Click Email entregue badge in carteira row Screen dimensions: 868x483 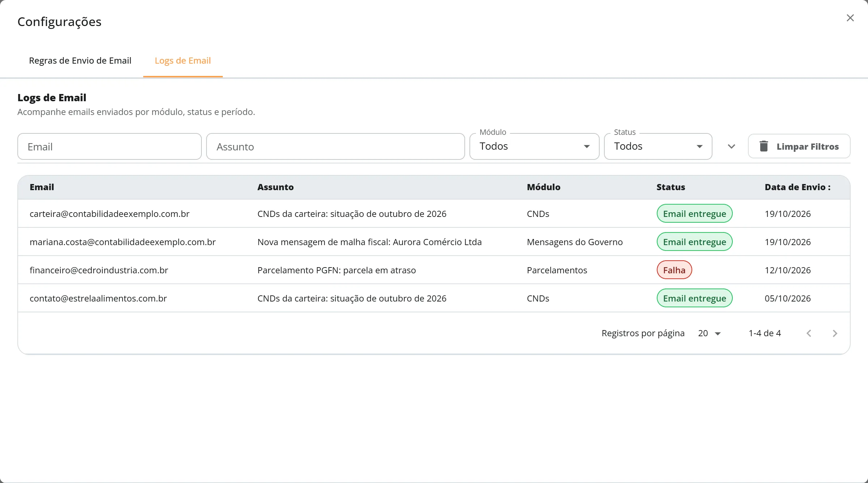(x=694, y=214)
